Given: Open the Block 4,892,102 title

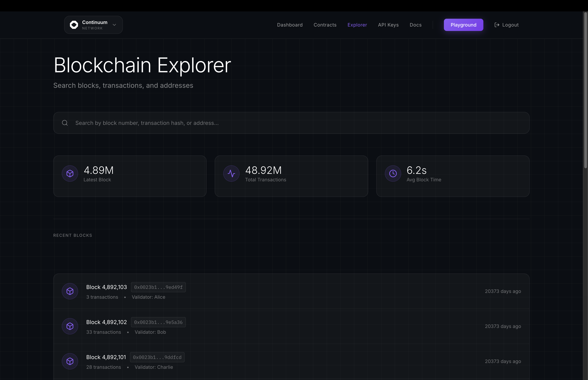Looking at the screenshot, I should [x=106, y=322].
